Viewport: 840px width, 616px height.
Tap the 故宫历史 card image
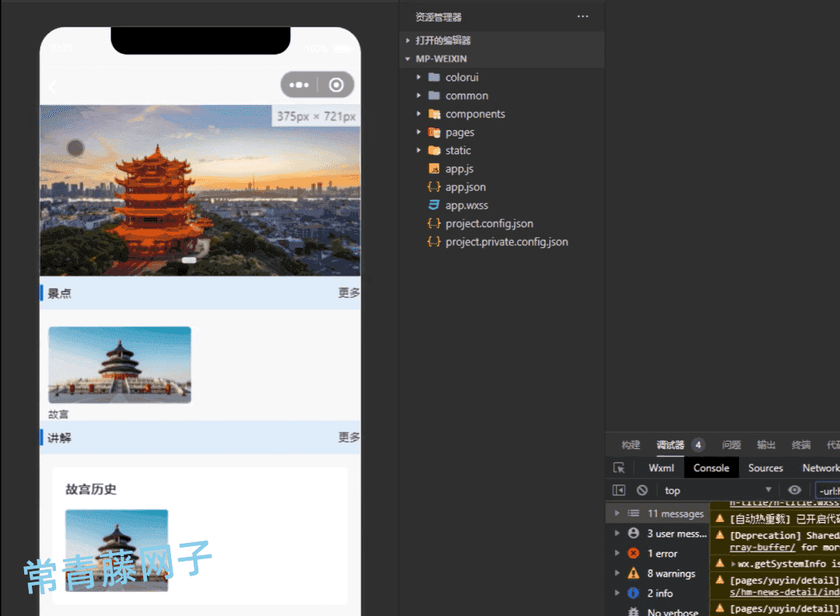coord(116,550)
